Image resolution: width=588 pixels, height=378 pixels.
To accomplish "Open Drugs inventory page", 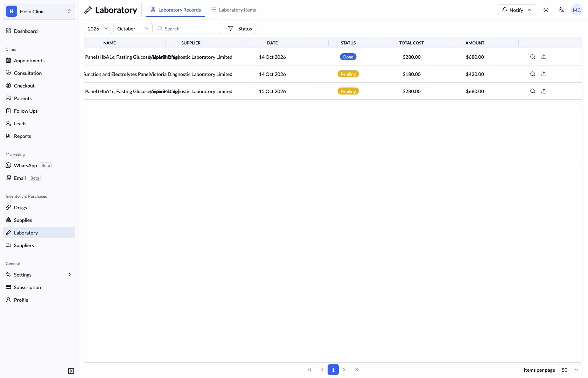I will pyautogui.click(x=39, y=208).
